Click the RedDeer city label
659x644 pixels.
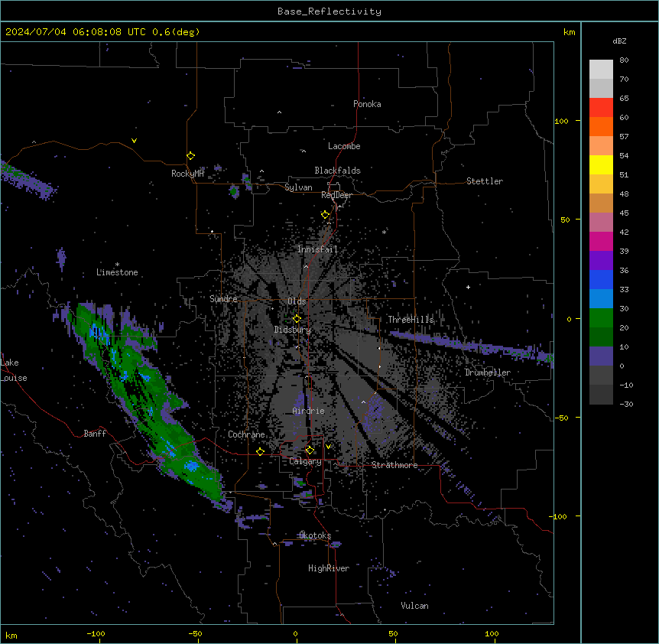point(336,195)
